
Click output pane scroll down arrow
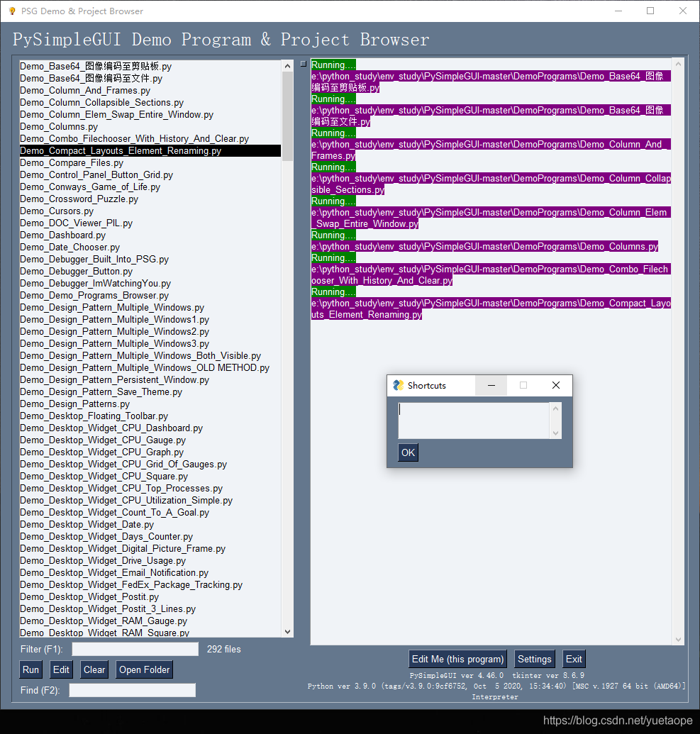[678, 640]
